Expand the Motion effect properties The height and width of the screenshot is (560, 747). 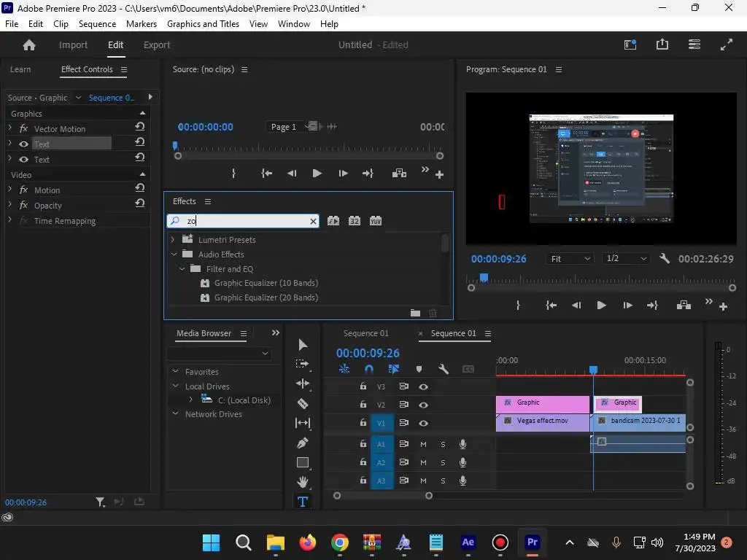tap(10, 189)
